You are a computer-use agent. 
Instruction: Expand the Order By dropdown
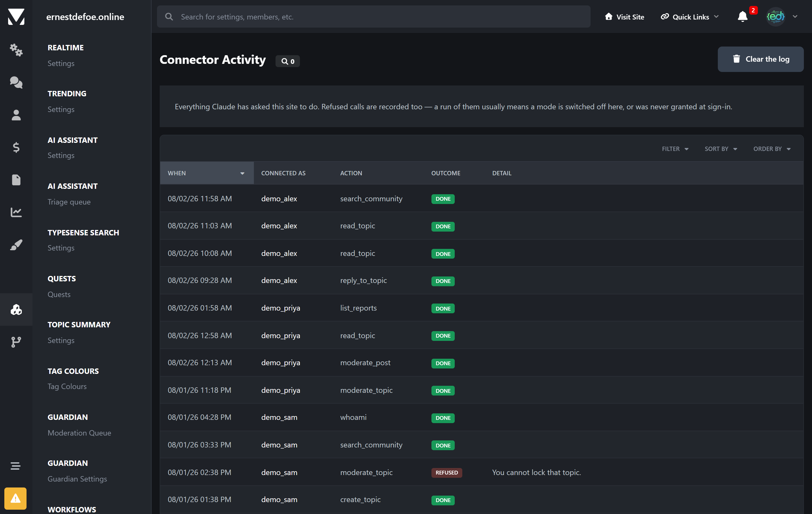point(772,149)
